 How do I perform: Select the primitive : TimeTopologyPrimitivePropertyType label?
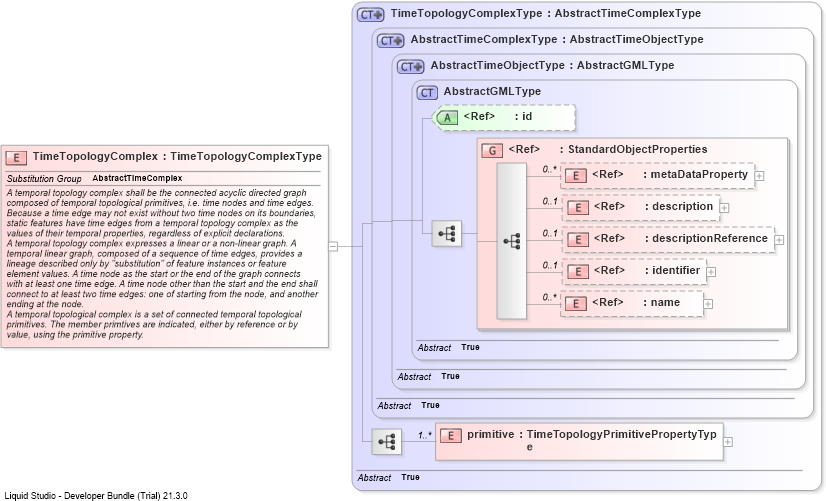592,440
